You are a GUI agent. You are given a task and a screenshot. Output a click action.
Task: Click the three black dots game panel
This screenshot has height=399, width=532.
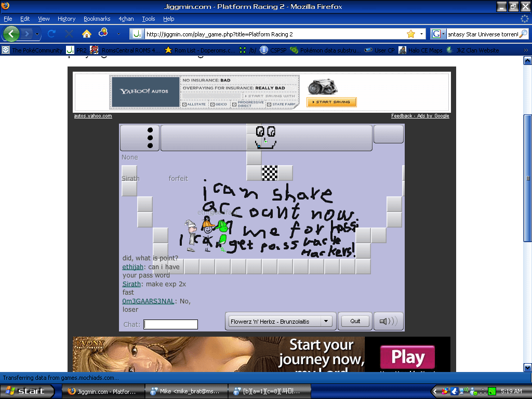point(140,138)
